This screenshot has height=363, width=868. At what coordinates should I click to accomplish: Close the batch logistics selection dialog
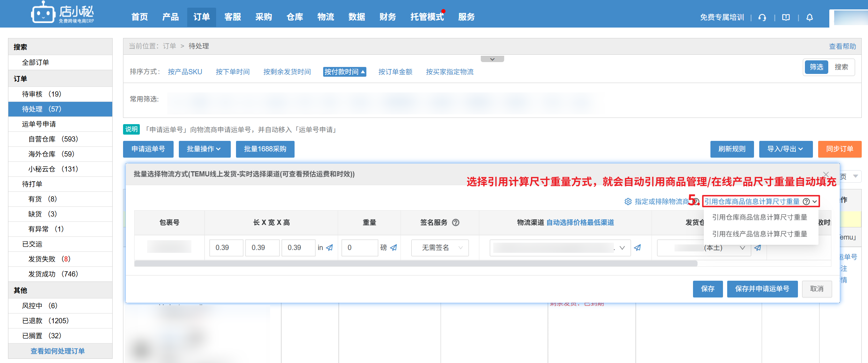[x=826, y=174]
